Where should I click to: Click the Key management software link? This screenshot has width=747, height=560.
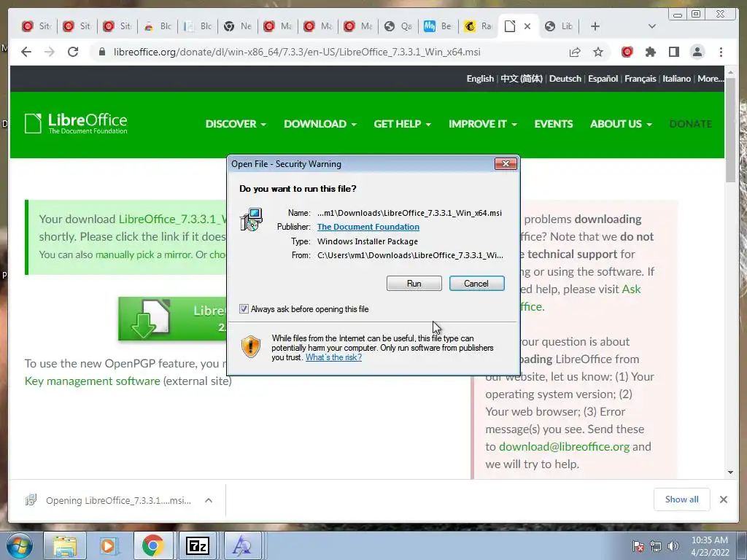click(93, 381)
